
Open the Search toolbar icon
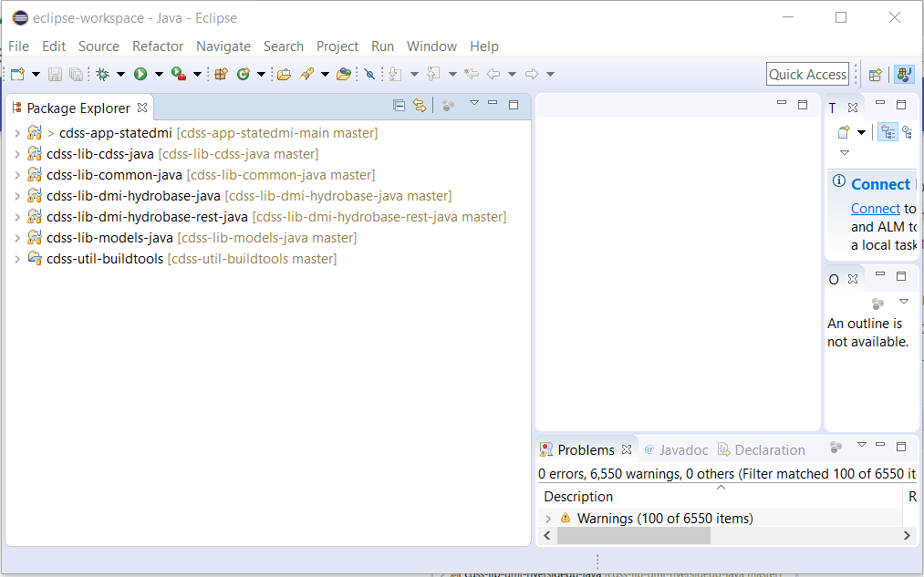coord(308,74)
